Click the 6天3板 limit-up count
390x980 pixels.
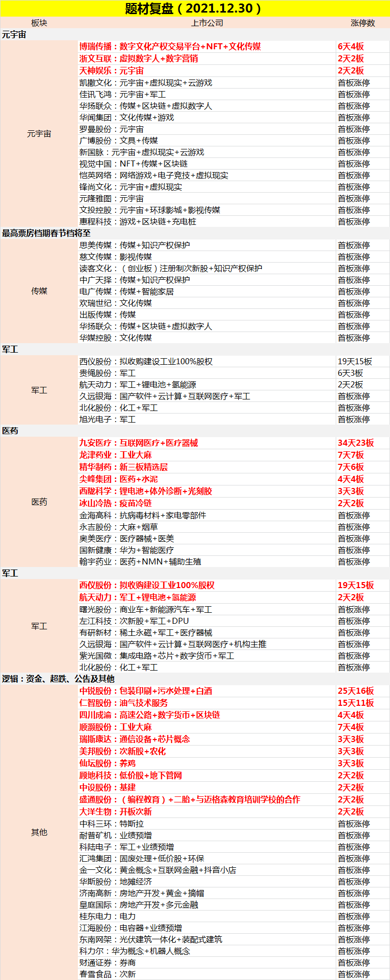click(350, 373)
